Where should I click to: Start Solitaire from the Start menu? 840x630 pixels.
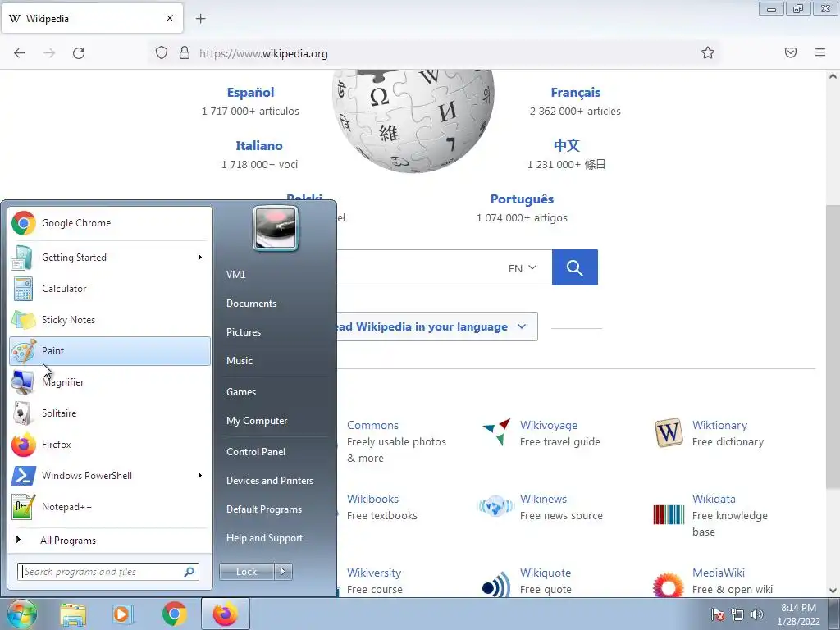pyautogui.click(x=110, y=413)
